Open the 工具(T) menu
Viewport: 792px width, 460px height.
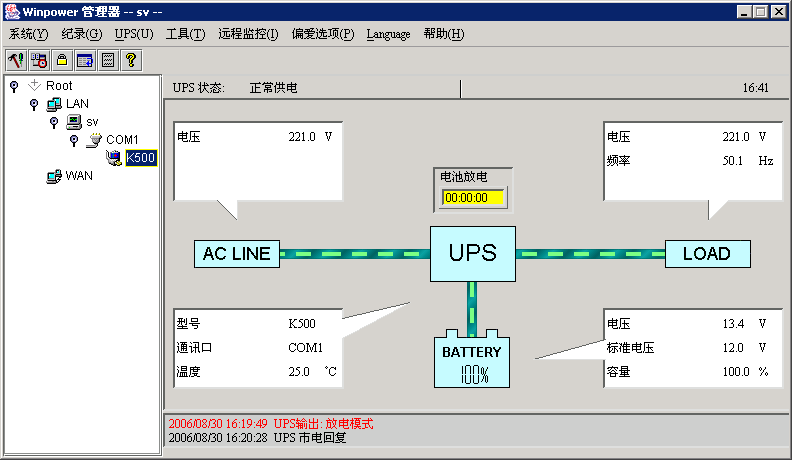(x=185, y=34)
